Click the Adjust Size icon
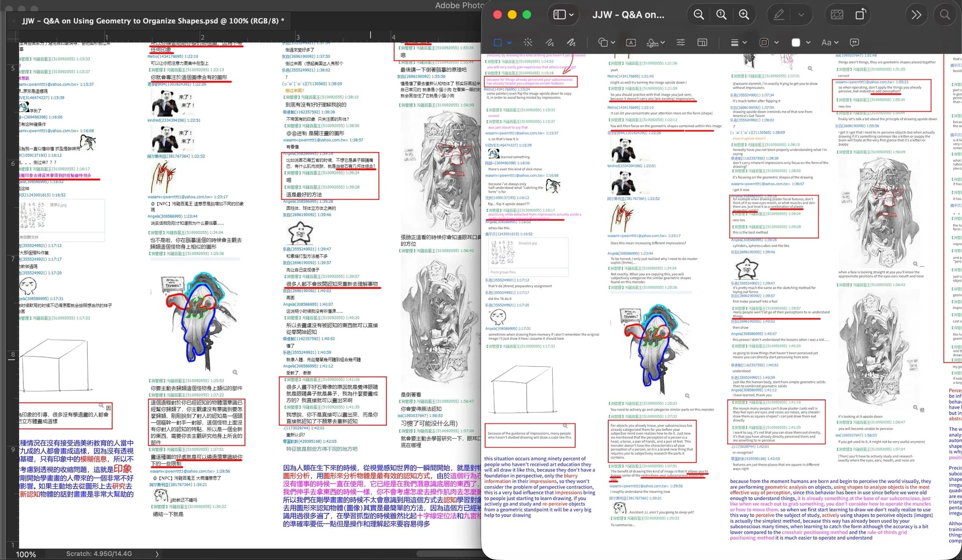 tap(702, 42)
